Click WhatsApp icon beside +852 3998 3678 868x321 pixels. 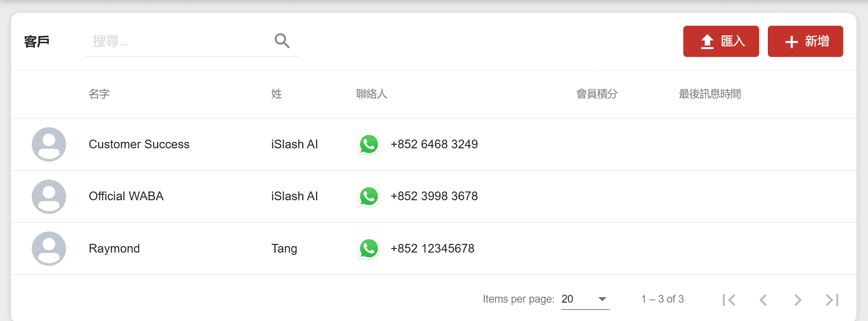tap(369, 197)
